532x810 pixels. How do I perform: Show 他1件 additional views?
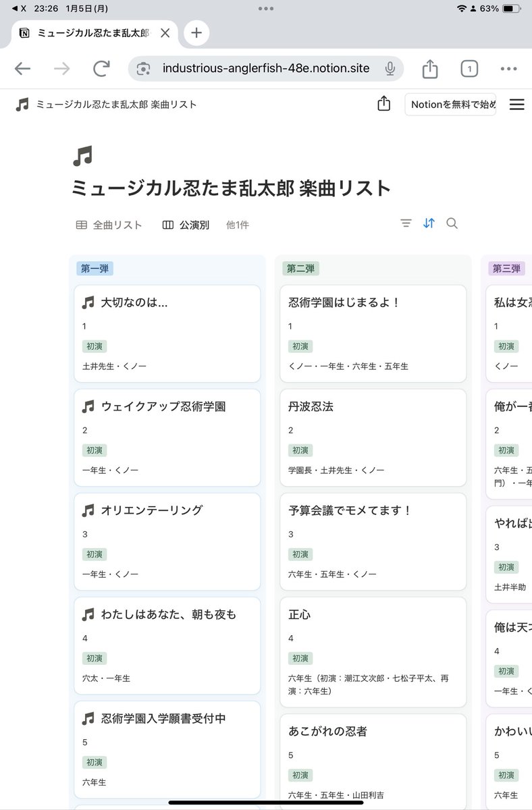(x=238, y=225)
